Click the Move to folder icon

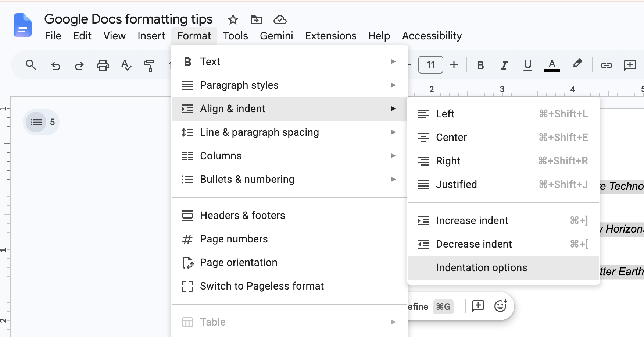(x=256, y=19)
